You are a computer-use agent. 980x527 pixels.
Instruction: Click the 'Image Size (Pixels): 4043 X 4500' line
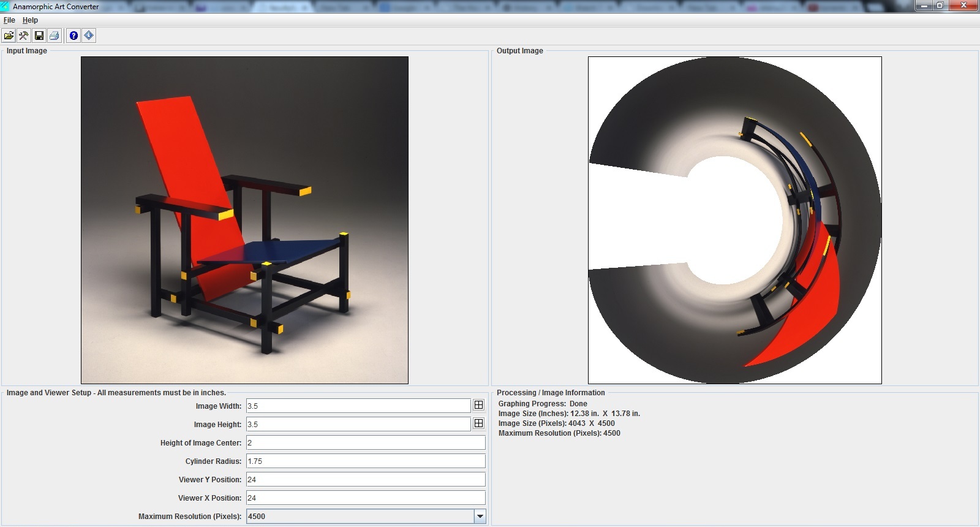[x=556, y=423]
